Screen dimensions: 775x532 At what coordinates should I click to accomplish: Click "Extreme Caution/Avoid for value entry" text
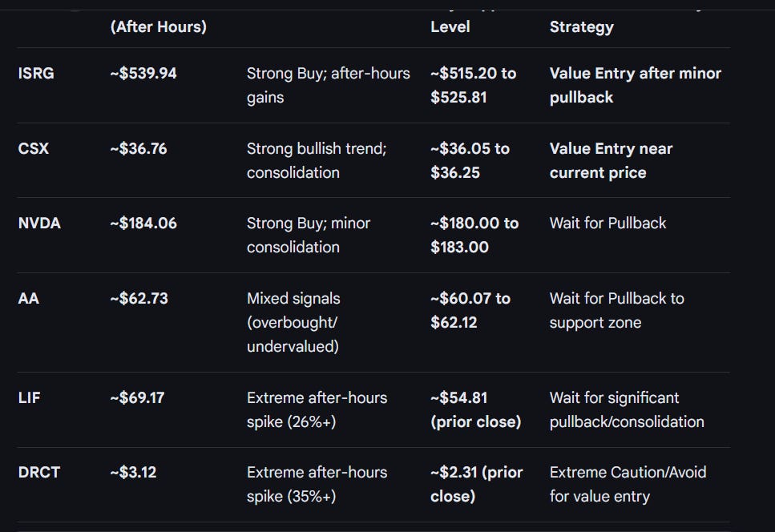coord(628,484)
